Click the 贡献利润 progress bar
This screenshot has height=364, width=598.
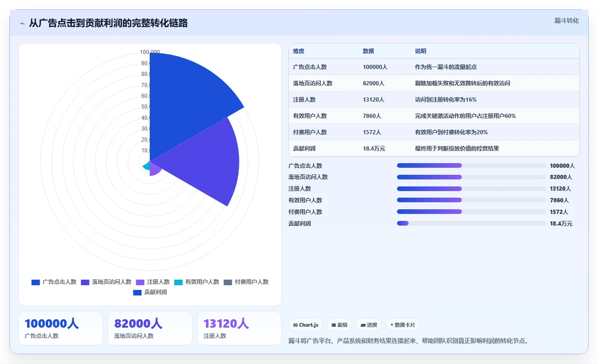pyautogui.click(x=471, y=223)
